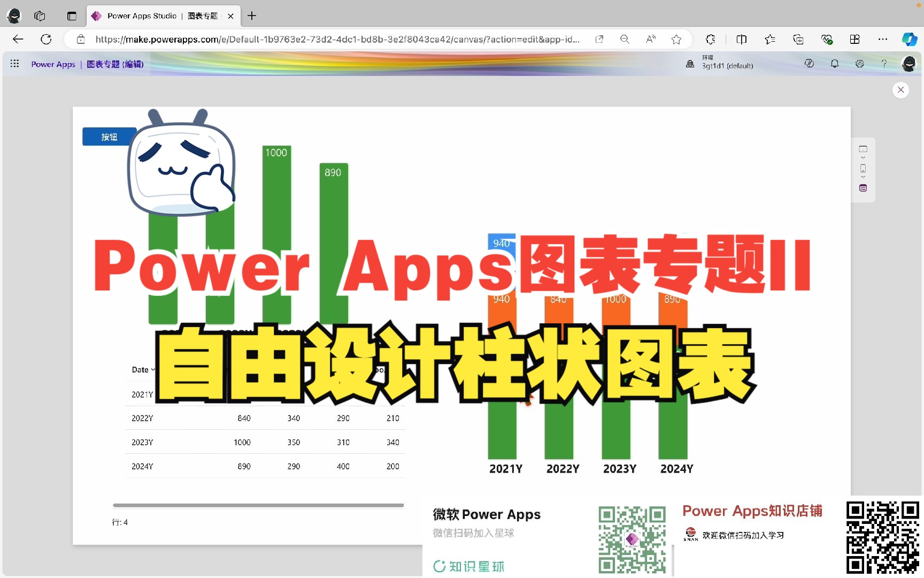Image resolution: width=924 pixels, height=578 pixels.
Task: Focus the address bar URL
Action: pos(337,39)
